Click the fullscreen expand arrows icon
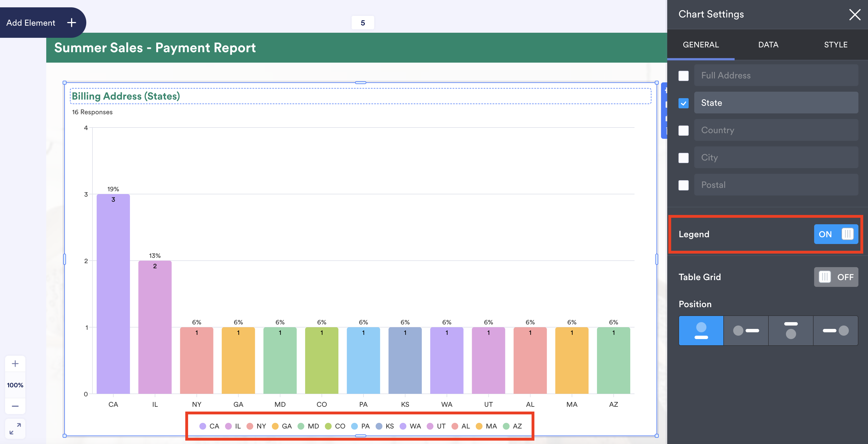868x444 pixels. tap(15, 428)
